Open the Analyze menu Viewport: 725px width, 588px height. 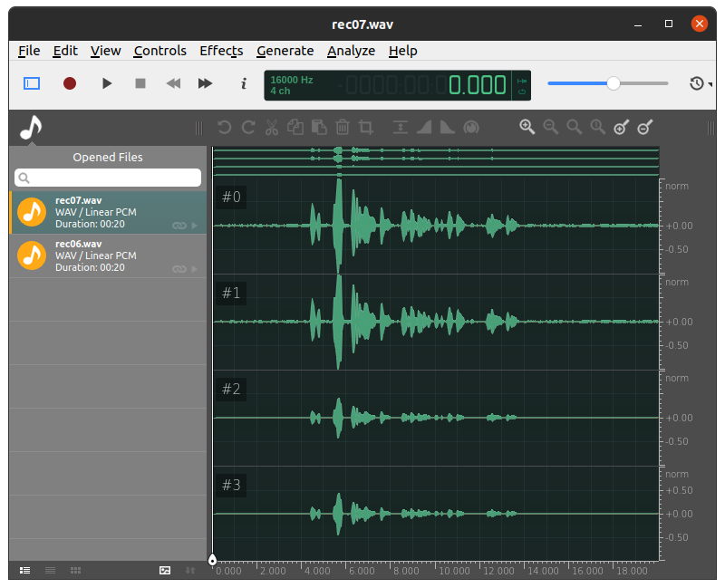tap(352, 51)
